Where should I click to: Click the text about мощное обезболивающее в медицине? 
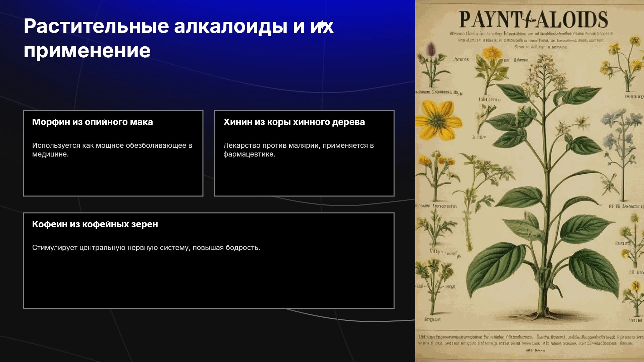pyautogui.click(x=112, y=149)
